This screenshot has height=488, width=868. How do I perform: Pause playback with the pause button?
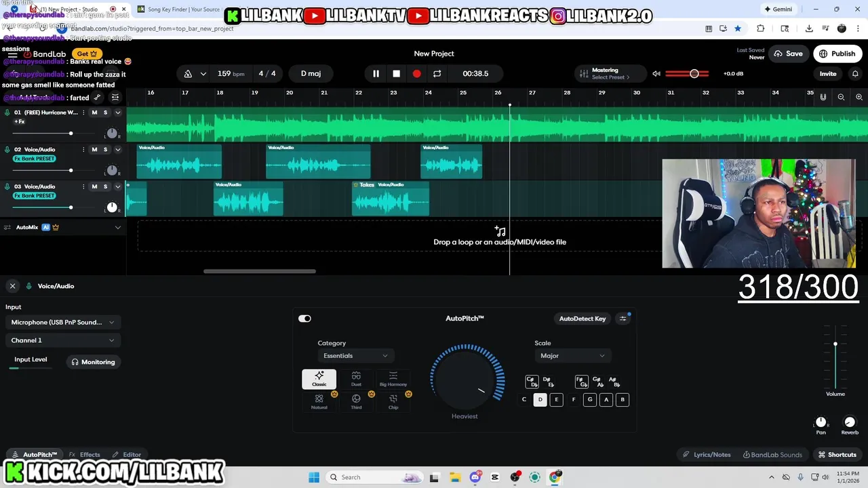click(x=376, y=74)
